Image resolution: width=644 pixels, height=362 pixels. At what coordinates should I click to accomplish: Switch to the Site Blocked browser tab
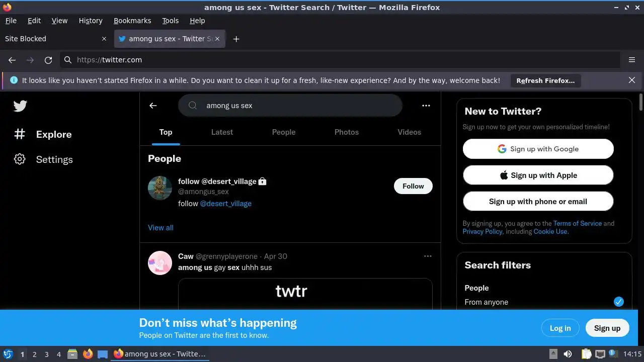56,39
